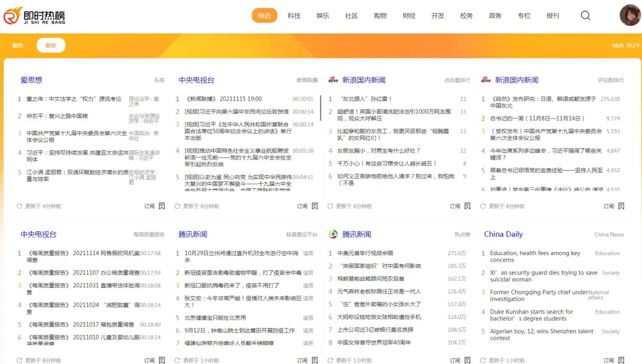Image resolution: width=642 pixels, height=364 pixels.
Task: Click the China News label
Action: (609, 235)
